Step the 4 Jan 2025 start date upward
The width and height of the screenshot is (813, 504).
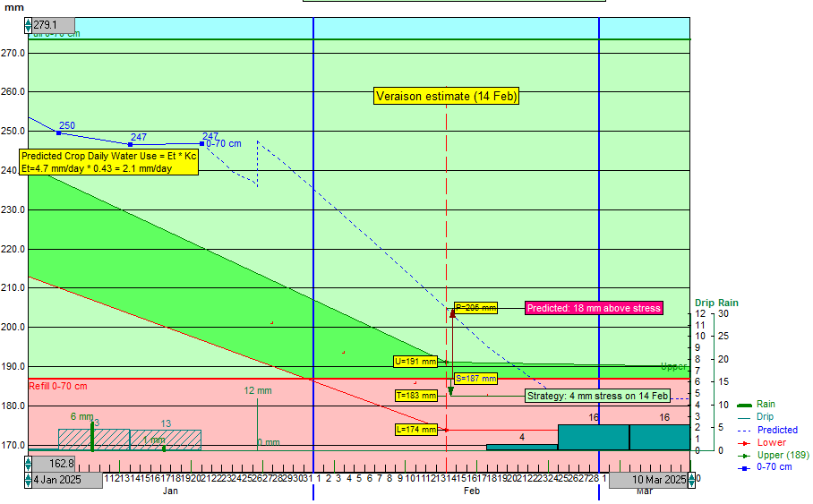tap(28, 476)
